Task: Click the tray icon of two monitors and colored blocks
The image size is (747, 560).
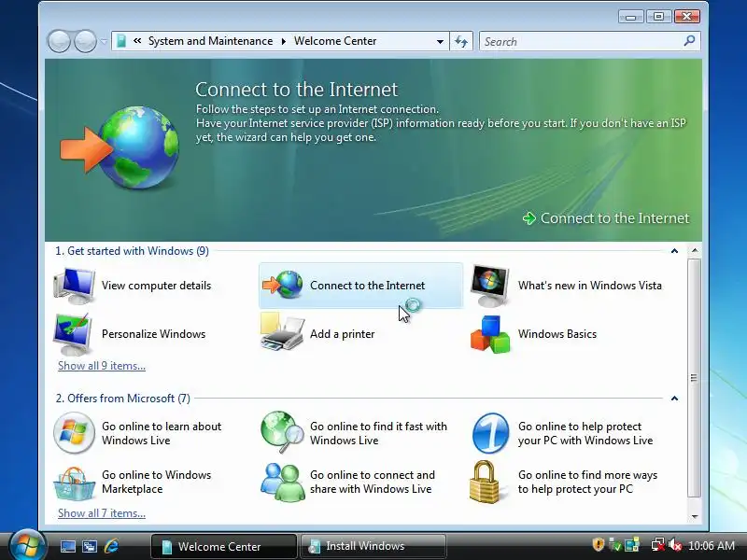Action: [632, 545]
